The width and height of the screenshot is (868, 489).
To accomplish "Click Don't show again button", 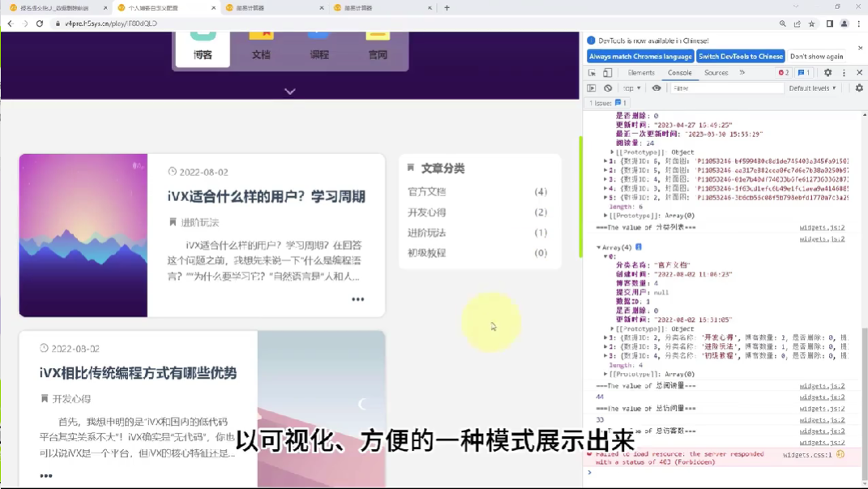I will [816, 57].
